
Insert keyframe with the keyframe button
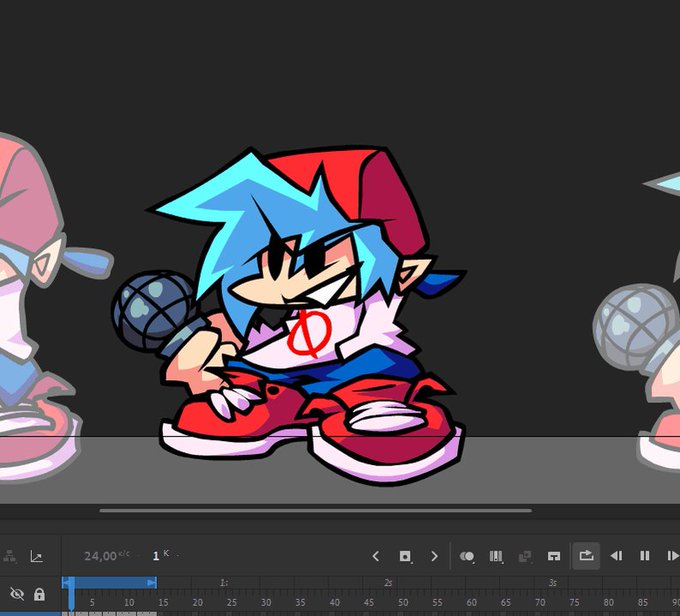(405, 556)
